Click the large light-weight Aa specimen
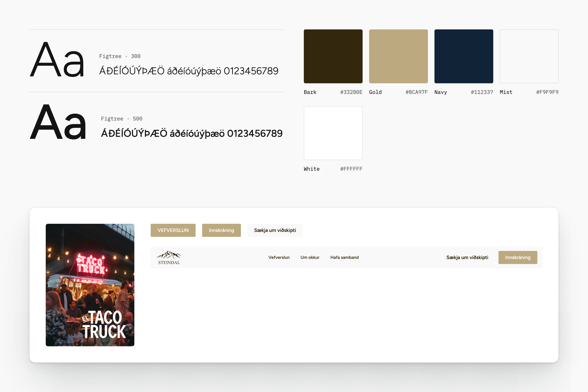The height and width of the screenshot is (392, 588). tap(57, 59)
